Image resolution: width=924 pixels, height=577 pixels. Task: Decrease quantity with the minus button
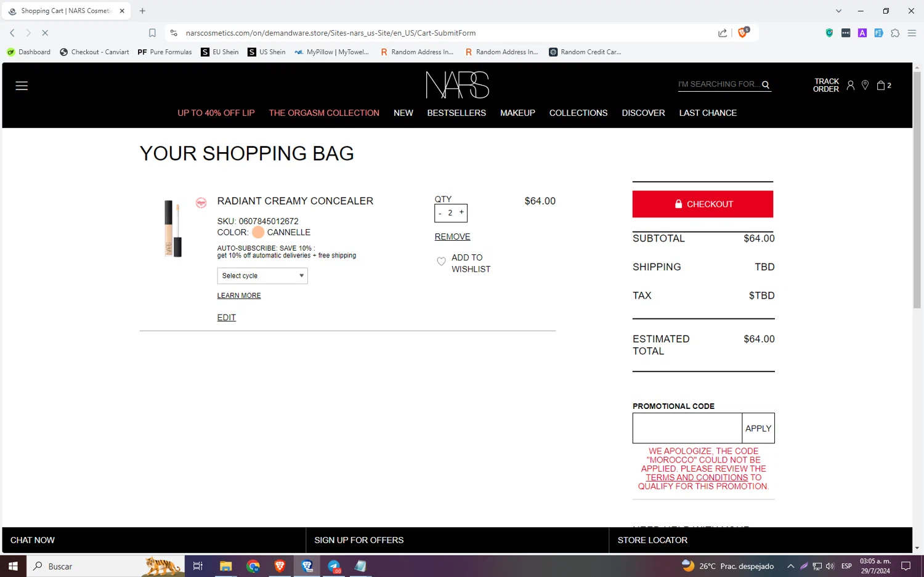pos(440,213)
